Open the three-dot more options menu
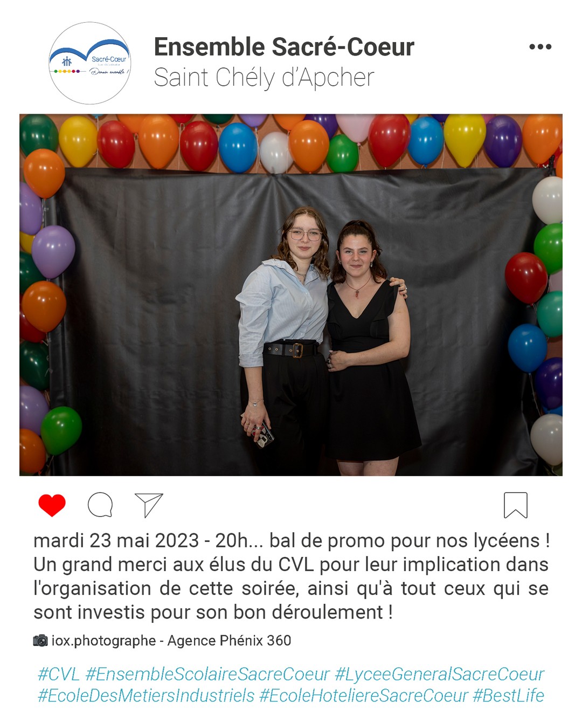Image resolution: width=582 pixels, height=728 pixels. point(540,47)
